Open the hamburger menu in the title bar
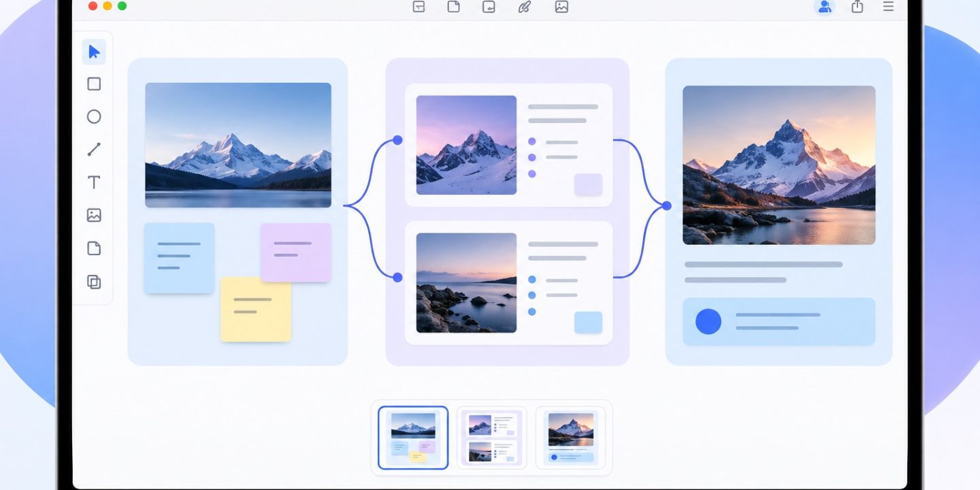980x490 pixels. 888,6
